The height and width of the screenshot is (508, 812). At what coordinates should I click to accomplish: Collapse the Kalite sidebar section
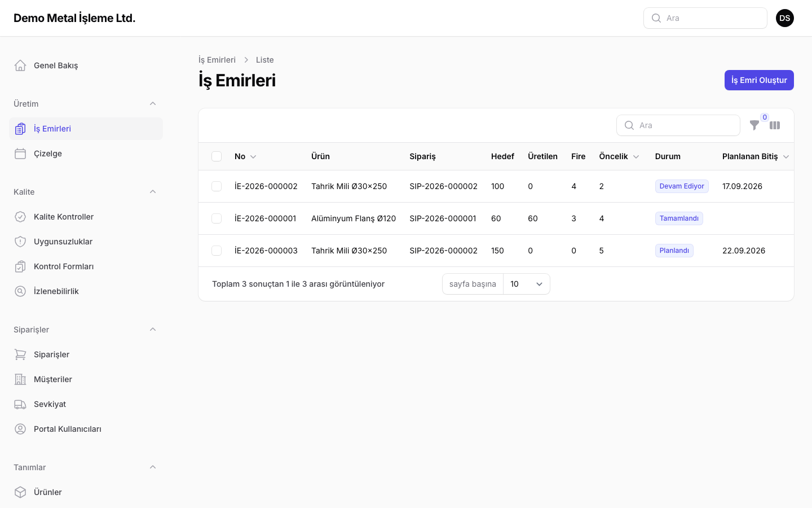[153, 192]
